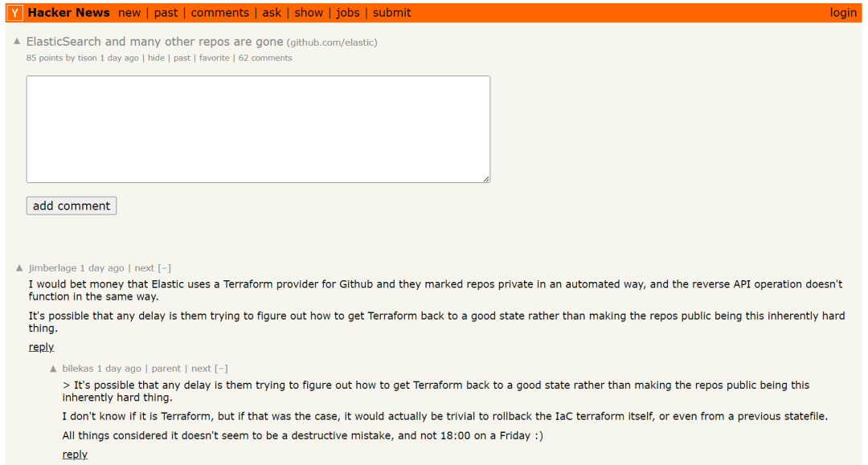
Task: Click the login link
Action: pos(843,13)
